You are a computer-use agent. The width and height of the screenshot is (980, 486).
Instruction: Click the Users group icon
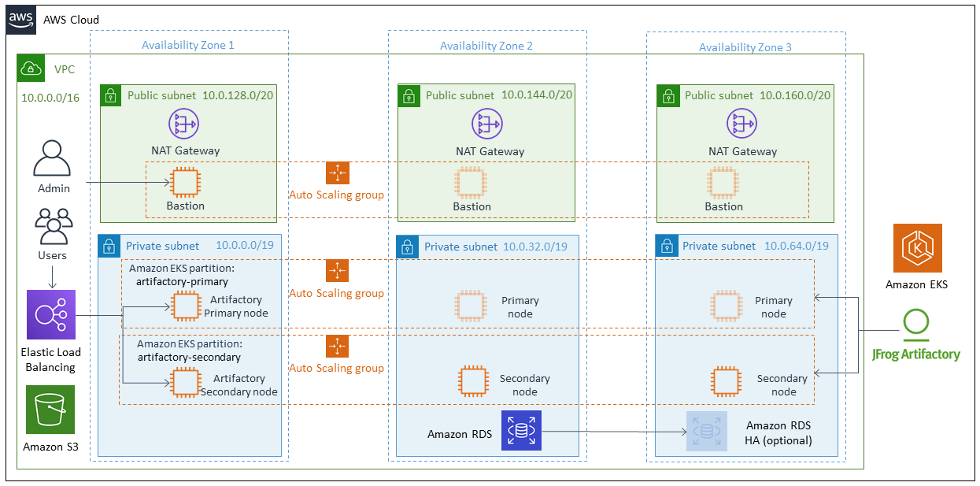[x=54, y=227]
